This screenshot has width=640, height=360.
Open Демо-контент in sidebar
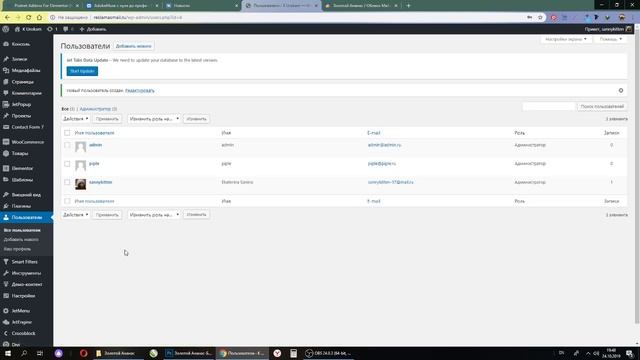(26, 284)
